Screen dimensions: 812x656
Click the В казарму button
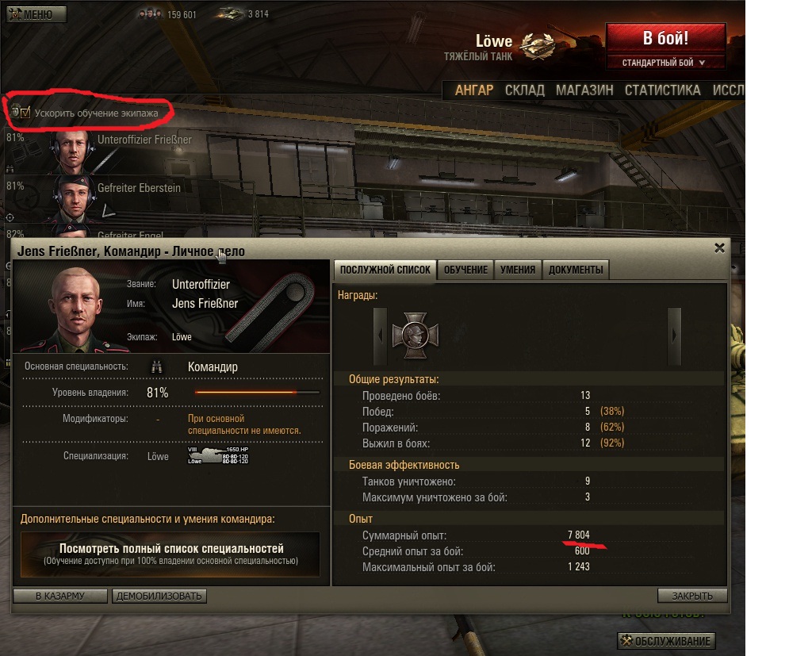[60, 596]
